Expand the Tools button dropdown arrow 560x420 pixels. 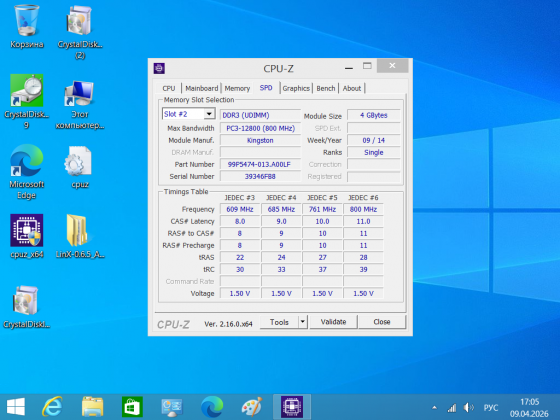[x=302, y=322]
